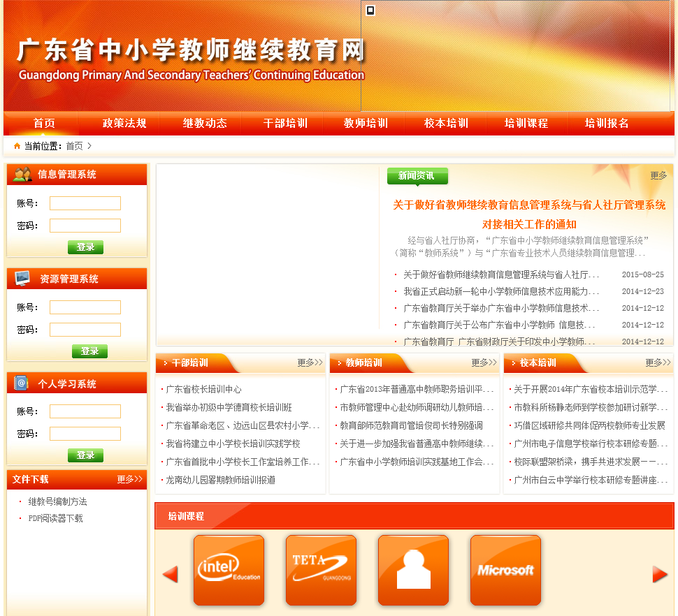Click the users icon of 信息管理系统
The height and width of the screenshot is (616, 678).
[x=22, y=174]
